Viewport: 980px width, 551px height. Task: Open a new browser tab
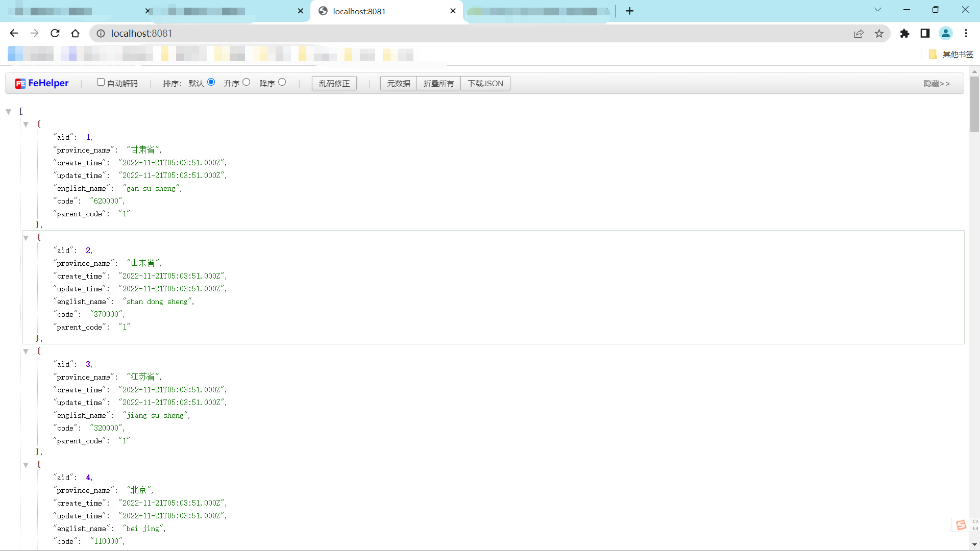(630, 11)
